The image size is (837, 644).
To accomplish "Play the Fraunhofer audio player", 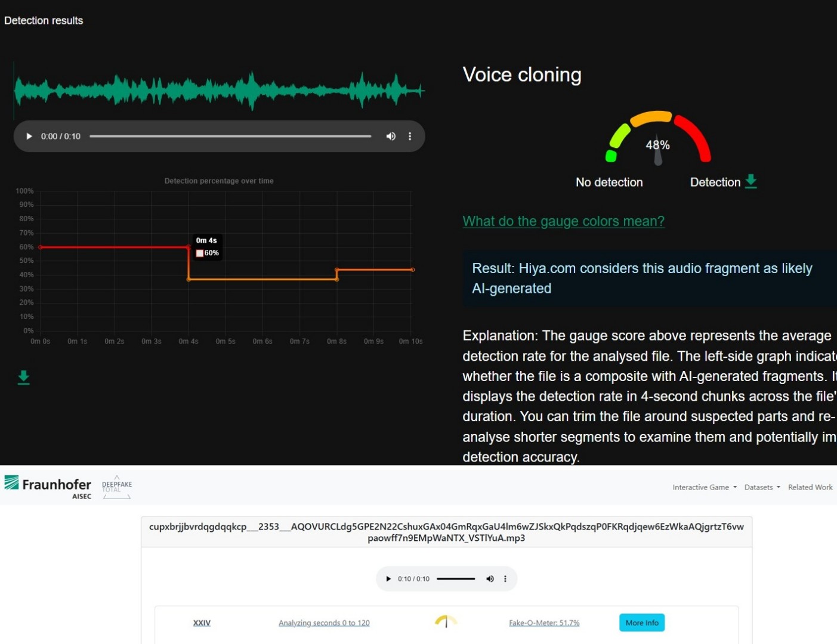I will click(x=388, y=579).
